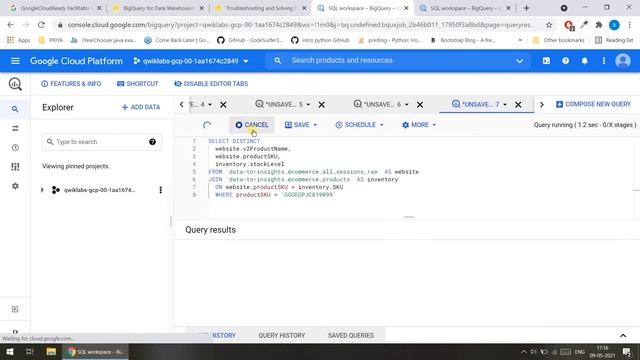The image size is (640, 360).
Task: Open Other bookmarks folder
Action: click(559, 40)
